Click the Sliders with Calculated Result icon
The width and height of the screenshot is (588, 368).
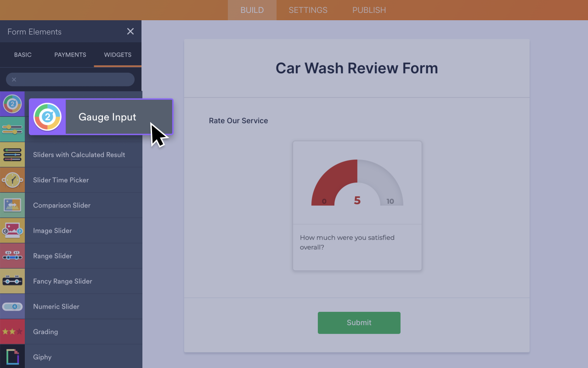[x=12, y=155]
